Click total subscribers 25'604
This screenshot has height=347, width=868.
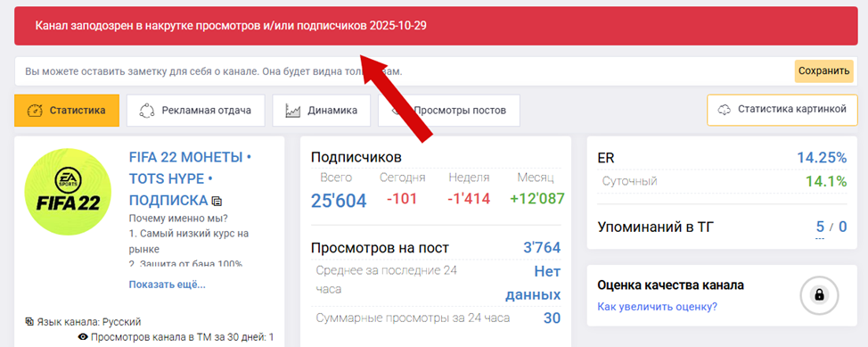[339, 201]
